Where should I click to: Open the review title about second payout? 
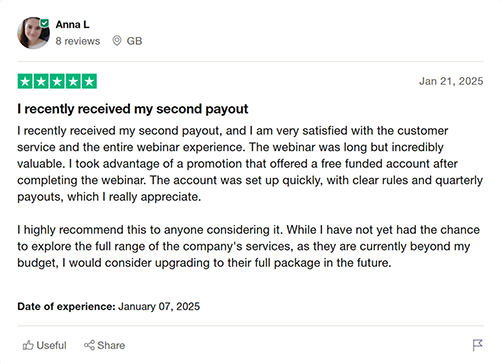click(133, 109)
